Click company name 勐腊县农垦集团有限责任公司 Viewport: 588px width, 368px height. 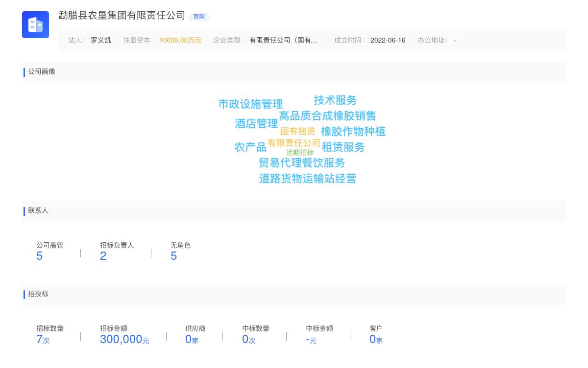pyautogui.click(x=122, y=16)
